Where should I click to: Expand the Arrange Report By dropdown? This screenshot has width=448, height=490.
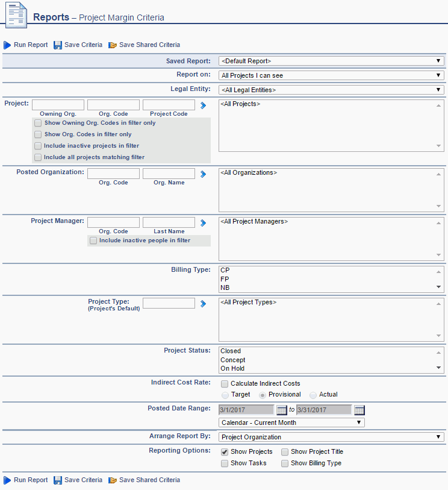[x=331, y=437]
